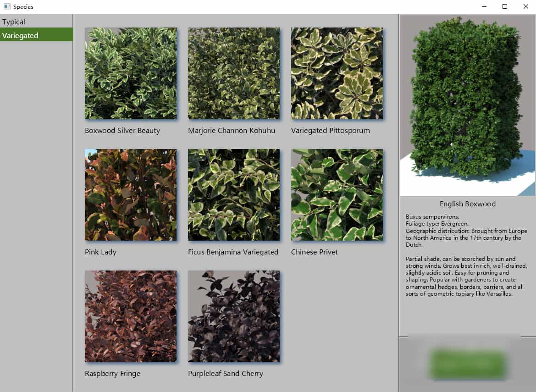Viewport: 536px width, 392px height.
Task: Select the Raspberry Fringe thumbnail image
Action: (x=131, y=316)
